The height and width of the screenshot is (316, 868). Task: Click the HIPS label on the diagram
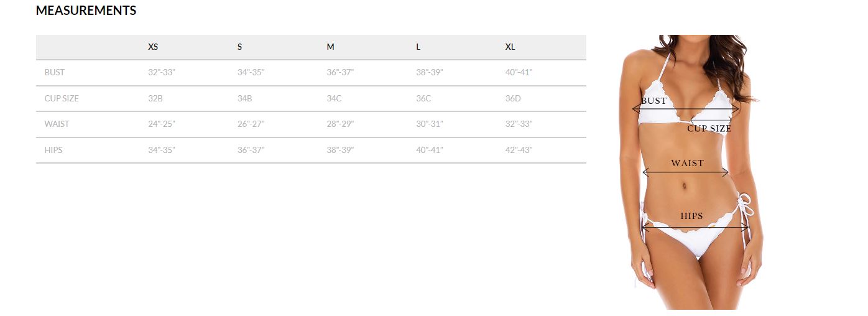691,216
